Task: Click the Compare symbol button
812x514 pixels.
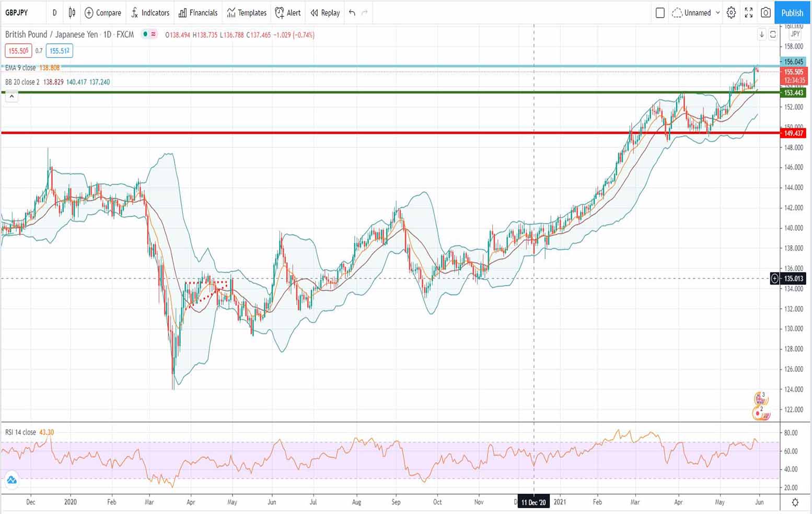Action: pyautogui.click(x=103, y=13)
